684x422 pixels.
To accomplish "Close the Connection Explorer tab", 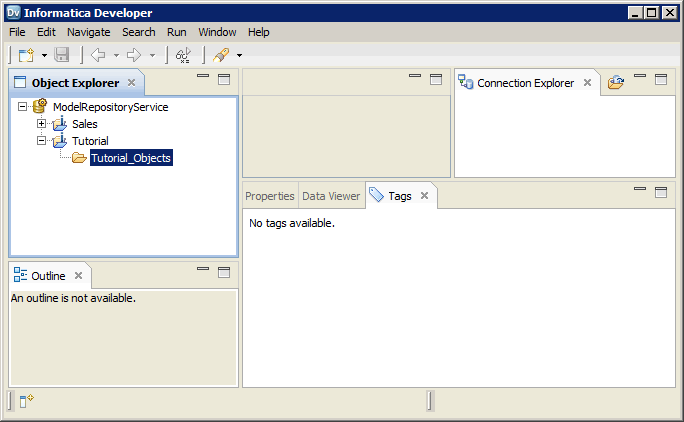I will pyautogui.click(x=587, y=82).
